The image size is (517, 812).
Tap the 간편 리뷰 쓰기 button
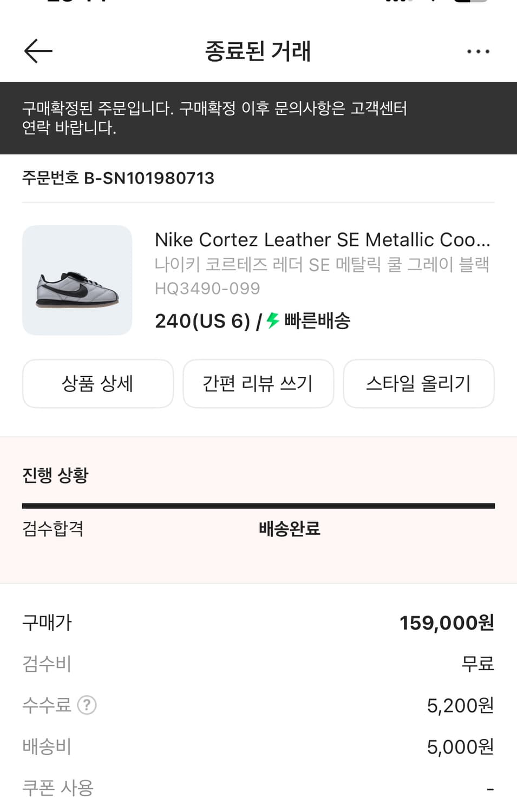(x=258, y=383)
